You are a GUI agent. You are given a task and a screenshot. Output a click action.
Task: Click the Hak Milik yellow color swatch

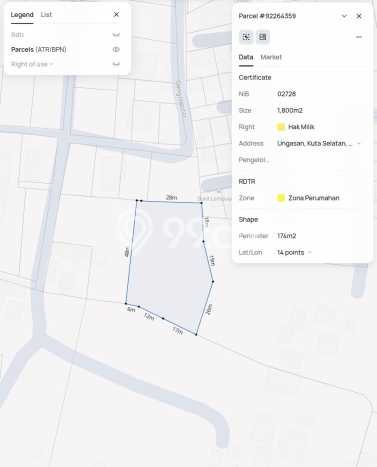[281, 127]
